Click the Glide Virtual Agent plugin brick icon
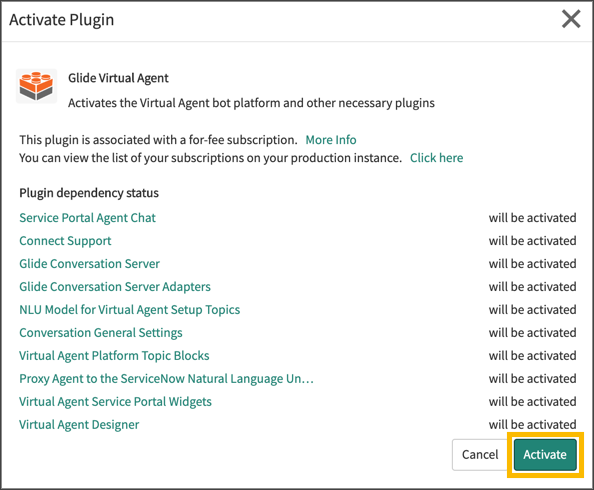Image resolution: width=594 pixels, height=490 pixels. (36, 86)
